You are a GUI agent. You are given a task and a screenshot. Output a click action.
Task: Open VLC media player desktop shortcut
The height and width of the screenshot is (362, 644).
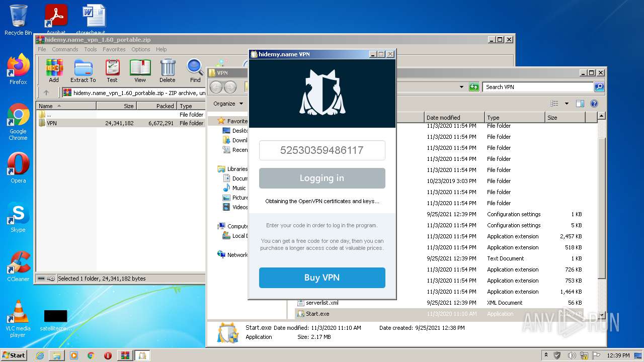[18, 319]
